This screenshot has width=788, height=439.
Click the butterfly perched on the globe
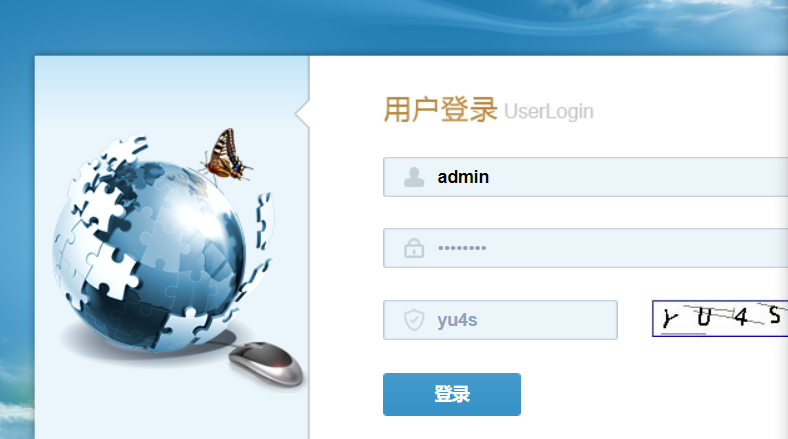coord(226,155)
